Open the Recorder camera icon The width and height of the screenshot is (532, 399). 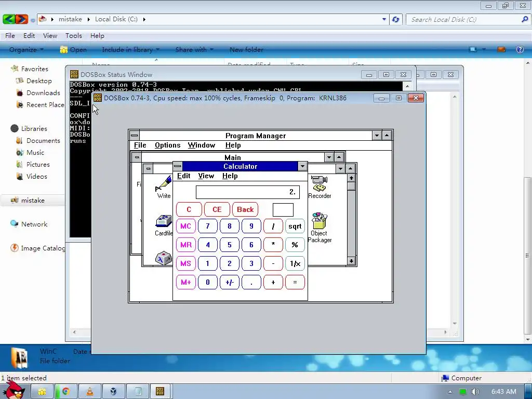(320, 187)
